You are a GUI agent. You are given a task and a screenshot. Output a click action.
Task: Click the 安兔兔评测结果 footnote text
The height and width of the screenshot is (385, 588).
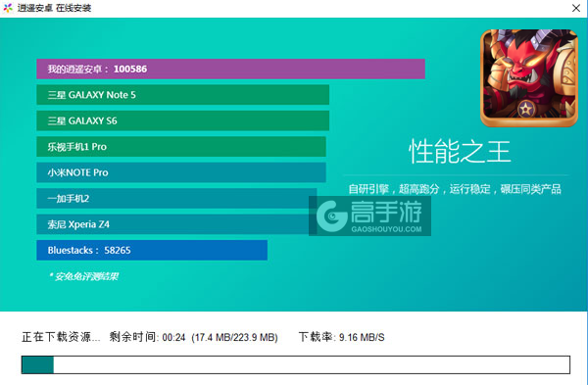83,276
